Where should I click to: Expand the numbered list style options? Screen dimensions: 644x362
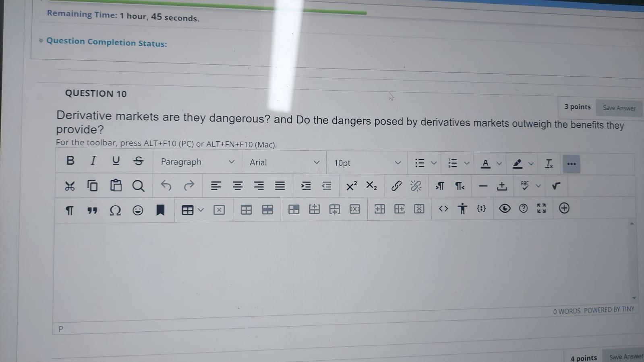[x=467, y=163]
